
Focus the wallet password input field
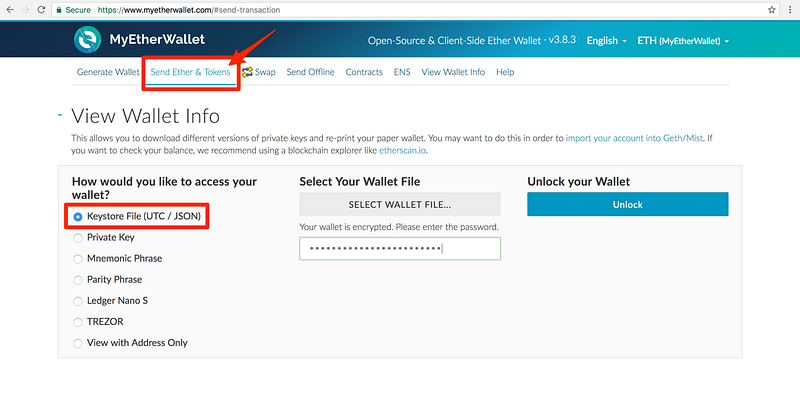[400, 248]
